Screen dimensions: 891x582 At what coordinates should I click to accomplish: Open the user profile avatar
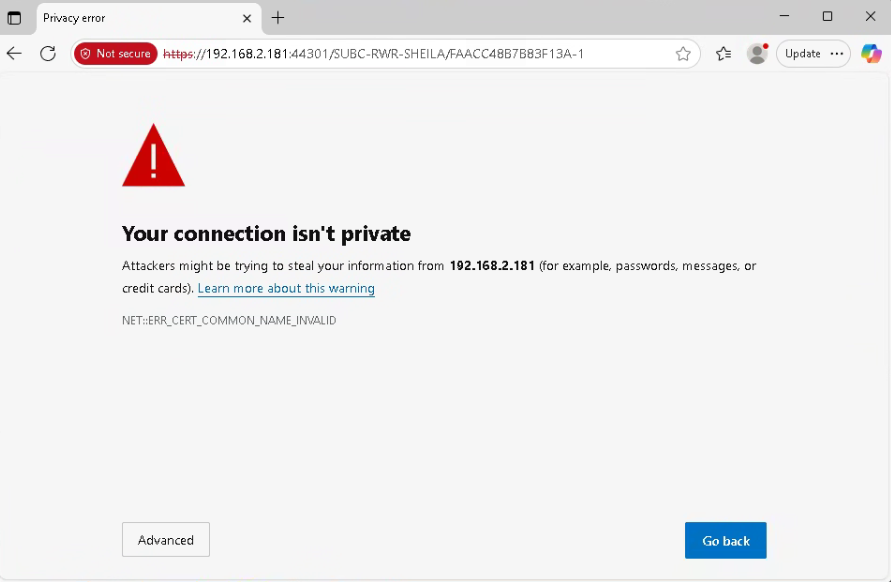tap(757, 54)
